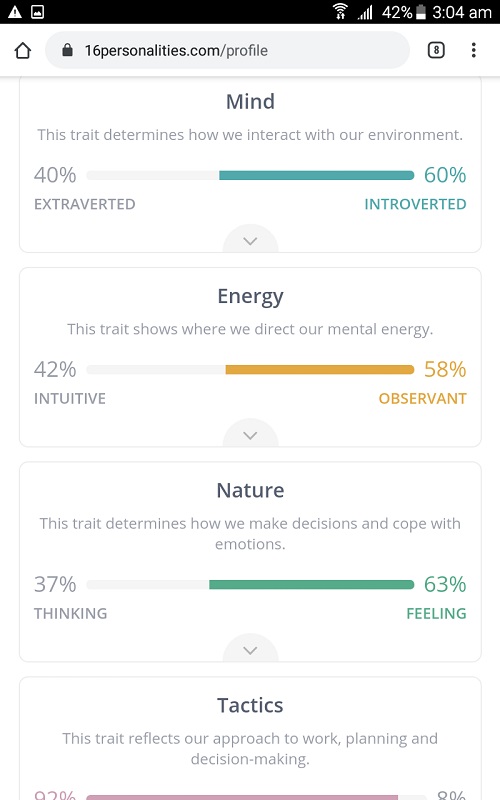Tap the OBSERVANT label

pos(422,398)
